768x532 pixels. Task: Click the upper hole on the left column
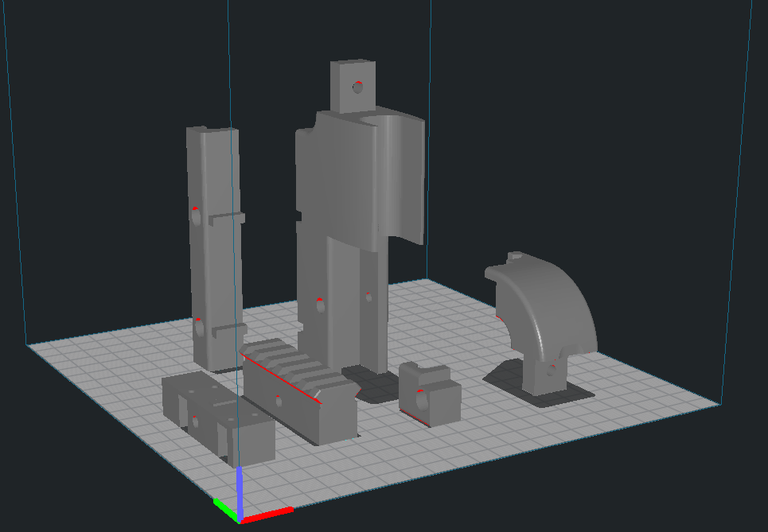pos(196,216)
